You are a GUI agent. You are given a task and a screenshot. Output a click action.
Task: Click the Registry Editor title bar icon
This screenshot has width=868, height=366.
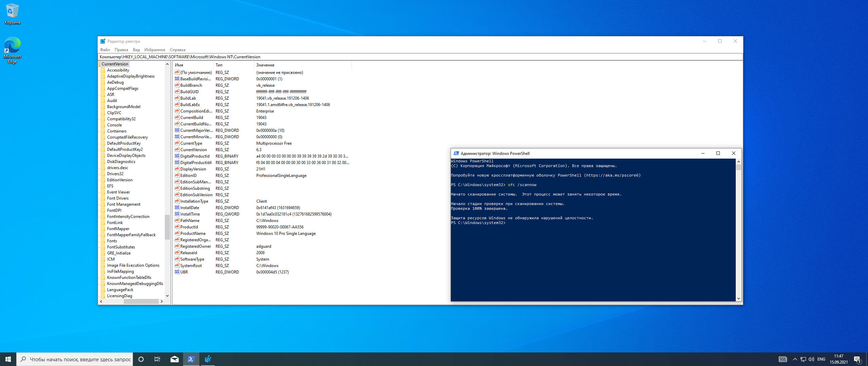[103, 41]
